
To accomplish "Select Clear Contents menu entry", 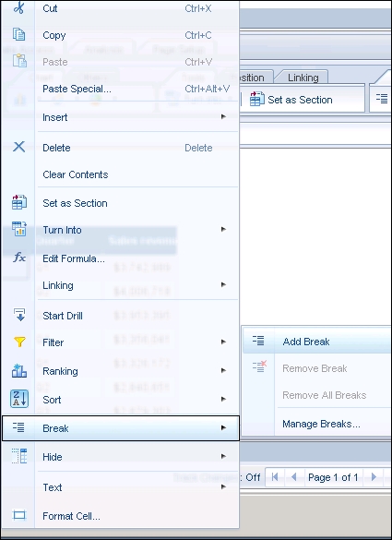I will (76, 174).
